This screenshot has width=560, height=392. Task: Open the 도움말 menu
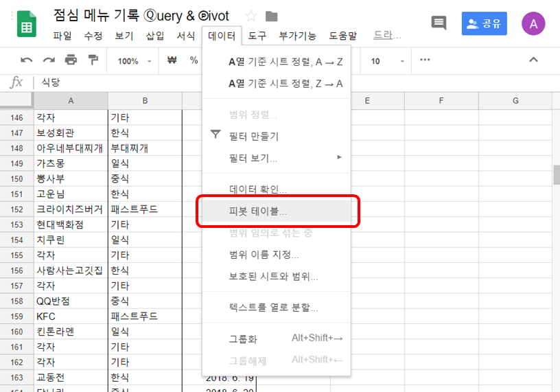click(343, 36)
